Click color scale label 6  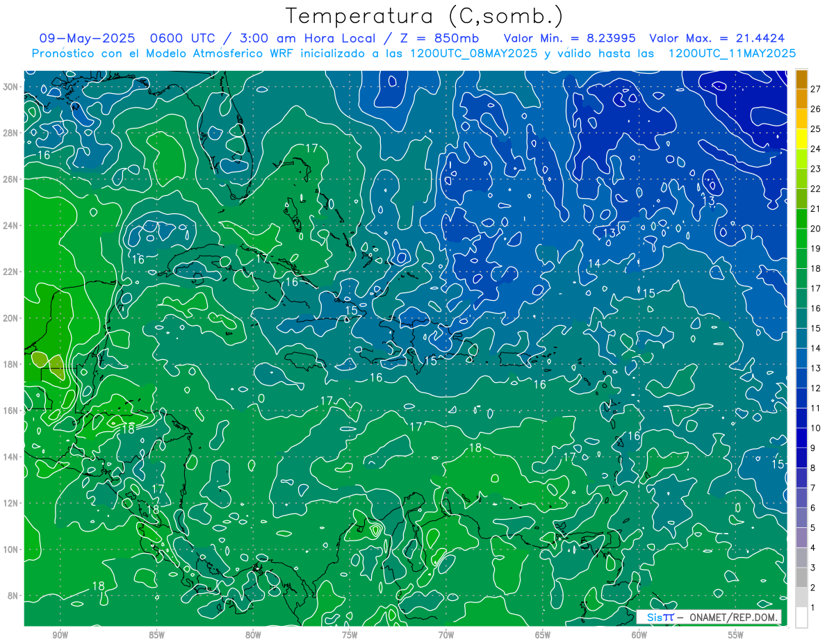813,508
